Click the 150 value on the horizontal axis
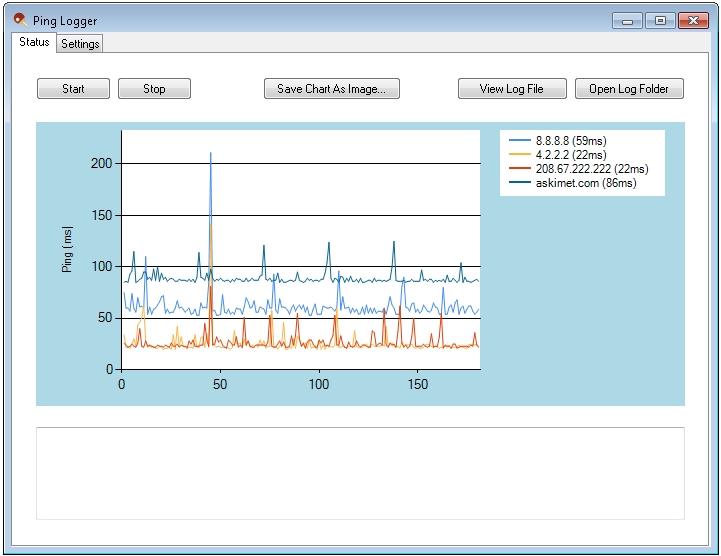This screenshot has height=556, width=721. point(418,384)
